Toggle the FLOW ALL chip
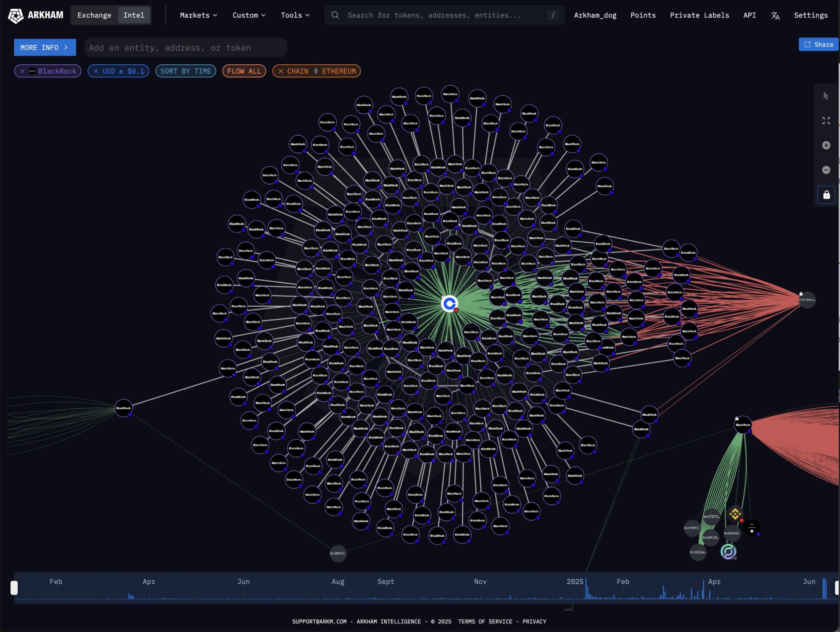840x632 pixels. coord(244,71)
